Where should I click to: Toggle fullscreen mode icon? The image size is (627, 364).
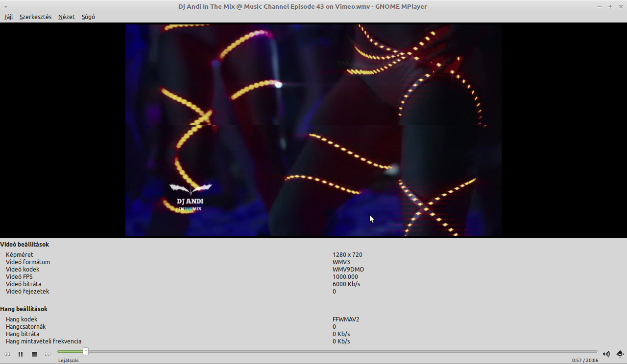point(620,354)
